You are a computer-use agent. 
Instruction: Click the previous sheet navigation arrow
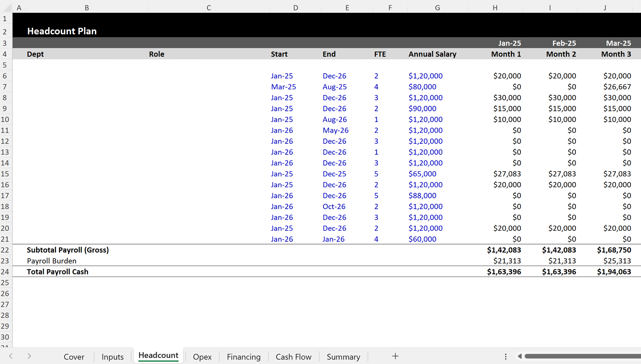11,356
